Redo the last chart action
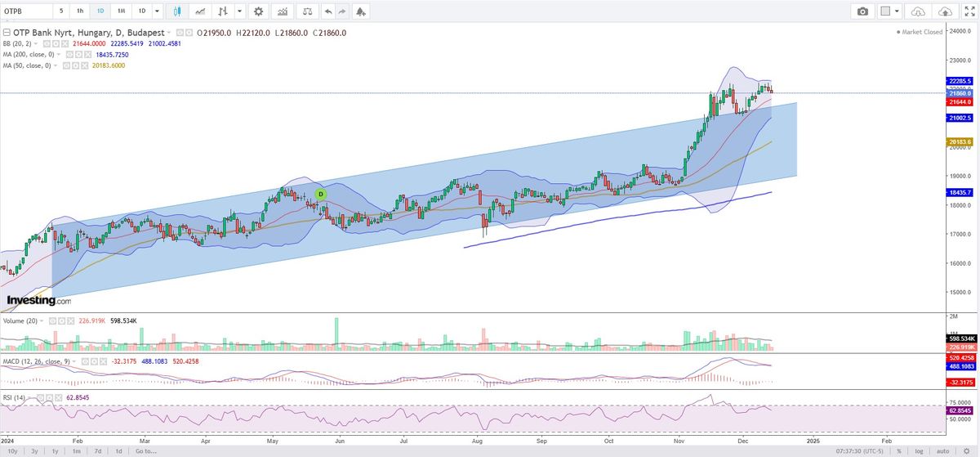This screenshot has height=457, width=980. tap(343, 11)
